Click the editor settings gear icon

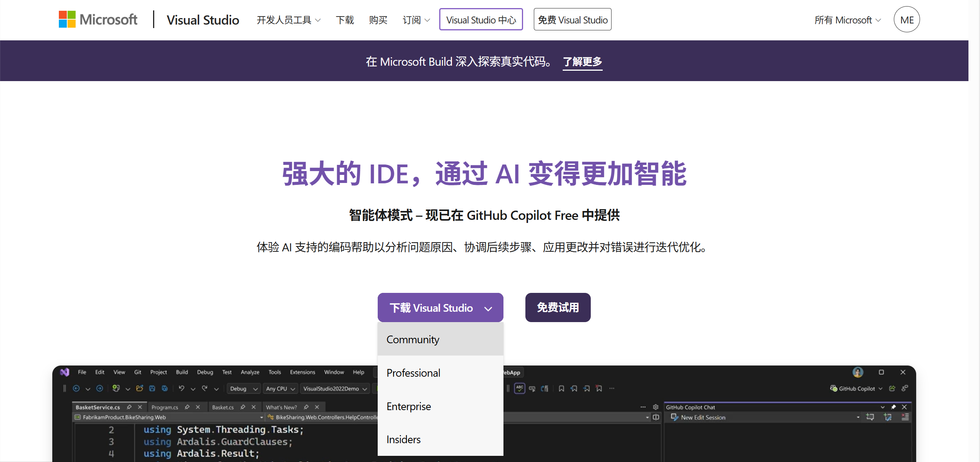coord(656,407)
